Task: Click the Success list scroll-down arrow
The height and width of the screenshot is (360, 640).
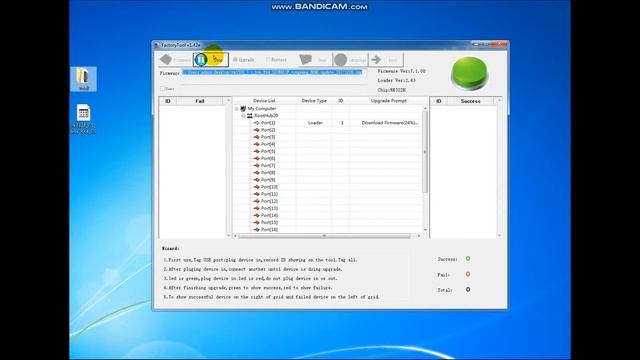Action: [499, 236]
